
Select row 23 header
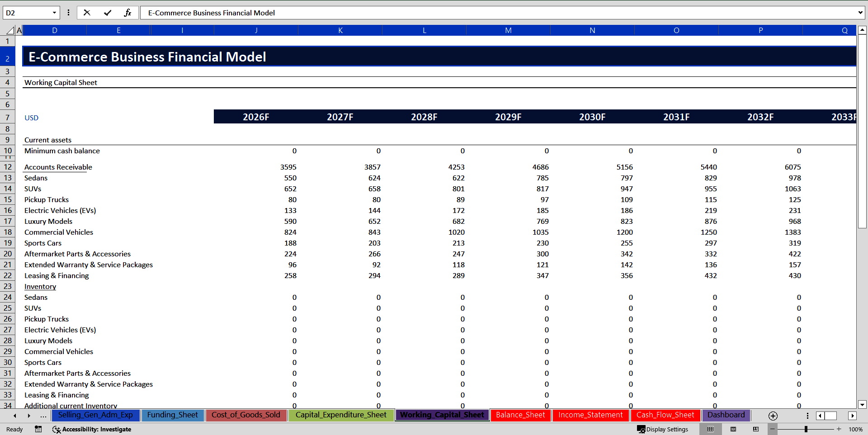click(x=8, y=286)
